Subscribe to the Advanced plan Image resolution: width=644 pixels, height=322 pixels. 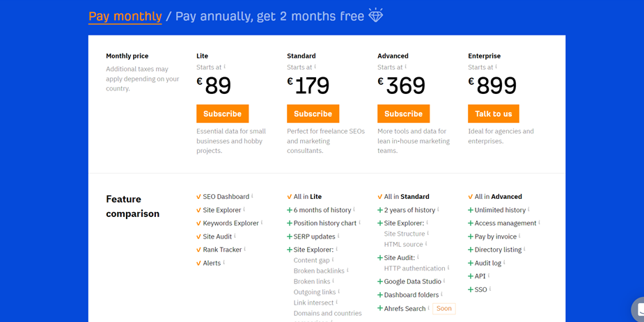pyautogui.click(x=403, y=113)
